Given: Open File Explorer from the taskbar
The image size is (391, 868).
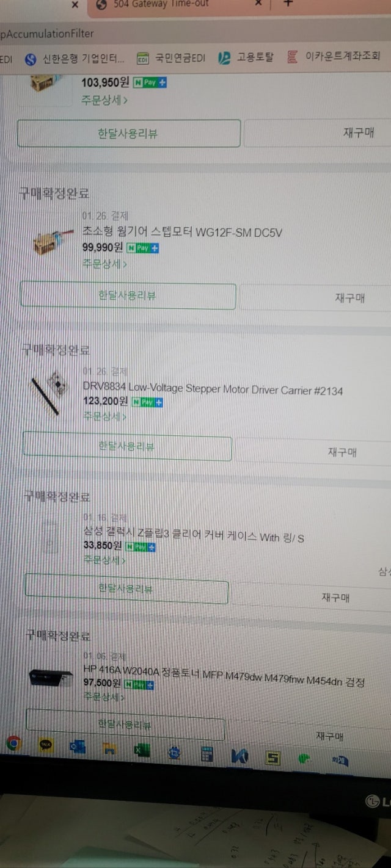Looking at the screenshot, I should [109, 748].
